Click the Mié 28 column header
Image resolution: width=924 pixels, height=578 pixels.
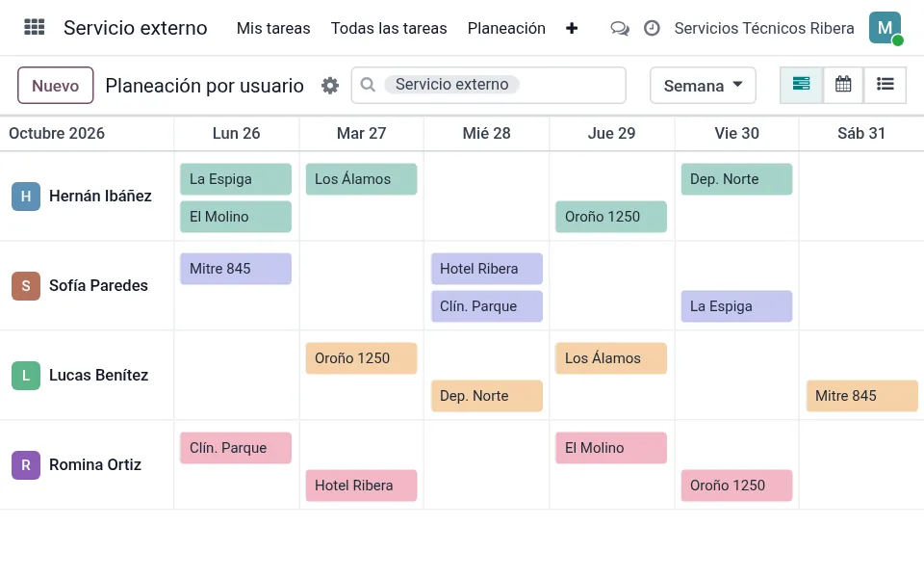click(487, 133)
